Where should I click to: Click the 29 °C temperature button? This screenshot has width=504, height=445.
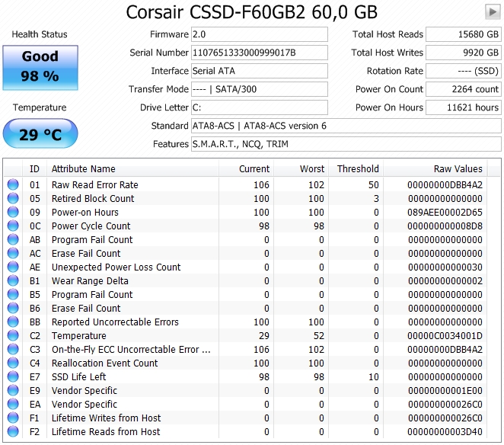click(40, 133)
